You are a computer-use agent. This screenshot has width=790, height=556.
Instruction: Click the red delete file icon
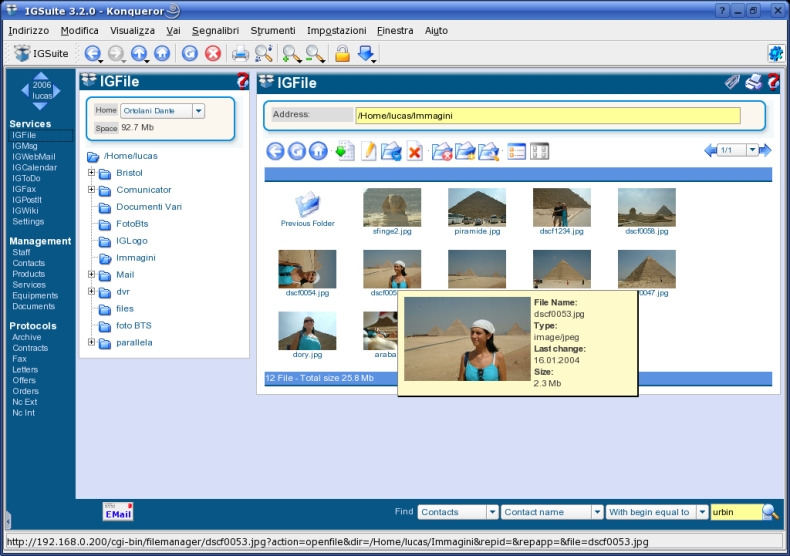[415, 151]
